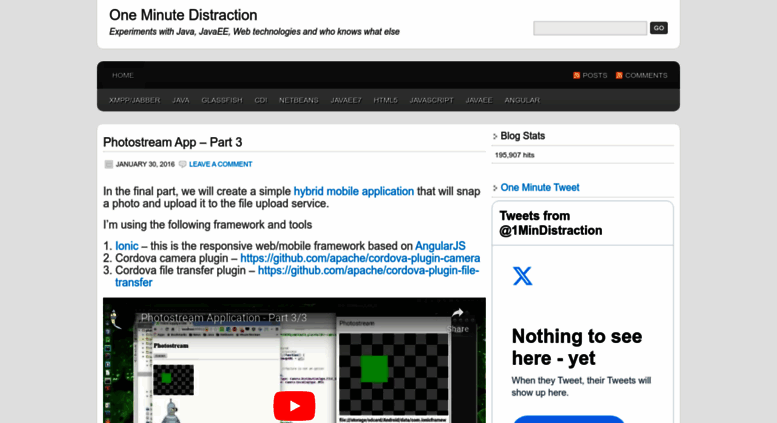This screenshot has width=777, height=423.
Task: Click the Posts feed link
Action: (595, 75)
